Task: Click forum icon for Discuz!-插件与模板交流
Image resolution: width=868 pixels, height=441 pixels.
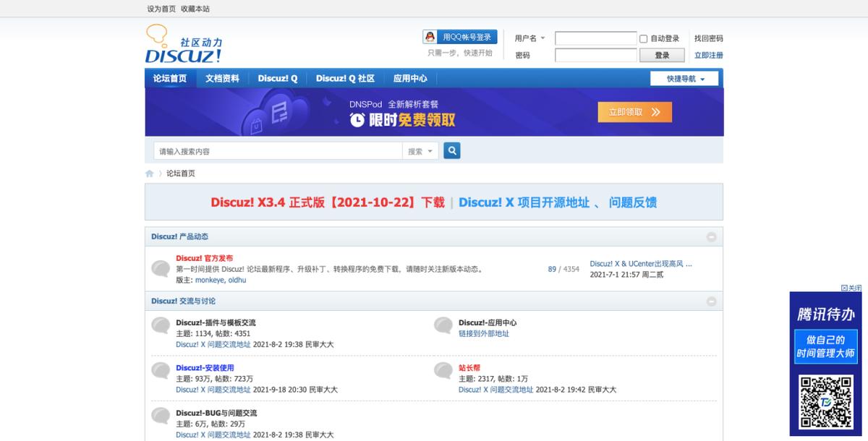Action: 161,325
